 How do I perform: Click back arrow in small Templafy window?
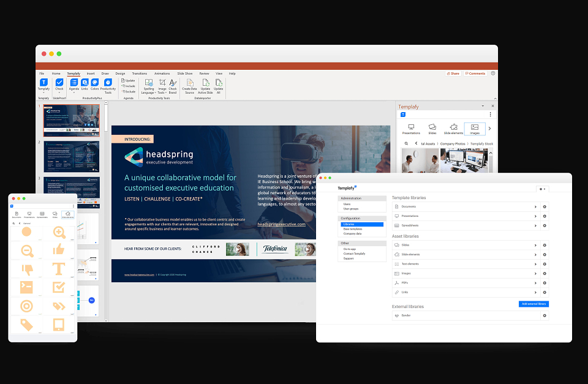[20, 223]
